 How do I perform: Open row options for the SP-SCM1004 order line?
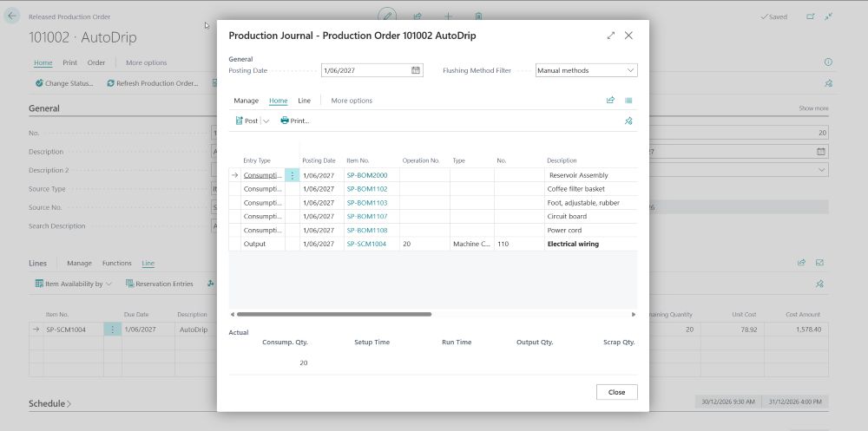point(112,330)
